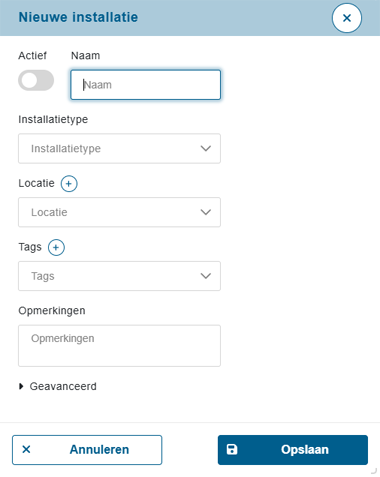Cancel with the Annuleren button
This screenshot has width=380, height=477.
87,450
